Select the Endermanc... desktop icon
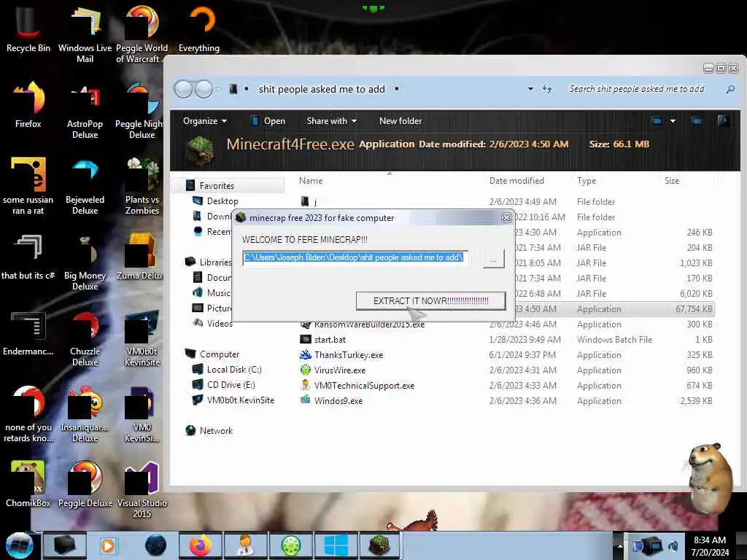Screen dimensions: 747x560 28,333
